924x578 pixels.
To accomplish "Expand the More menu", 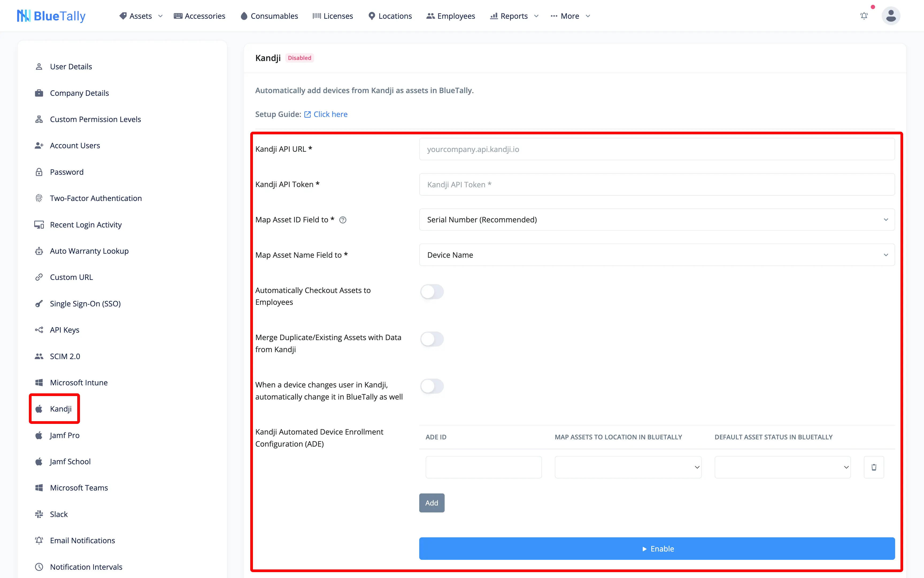I will point(570,16).
